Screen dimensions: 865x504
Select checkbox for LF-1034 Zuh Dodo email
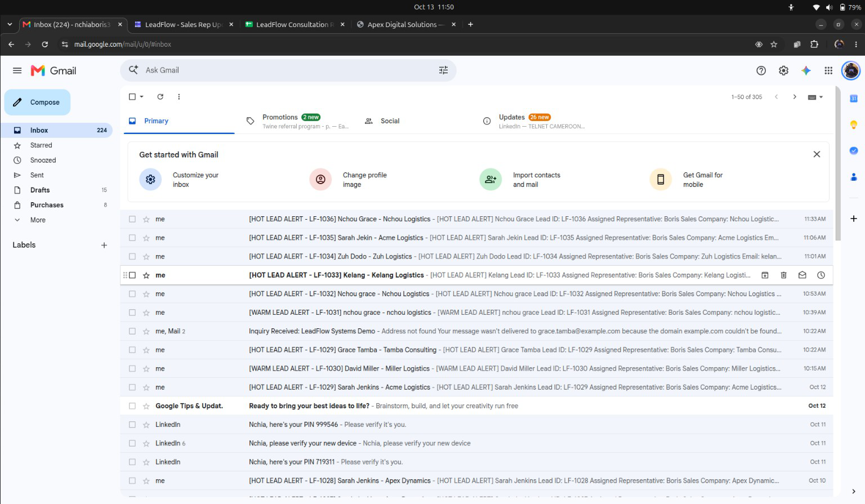pos(132,256)
